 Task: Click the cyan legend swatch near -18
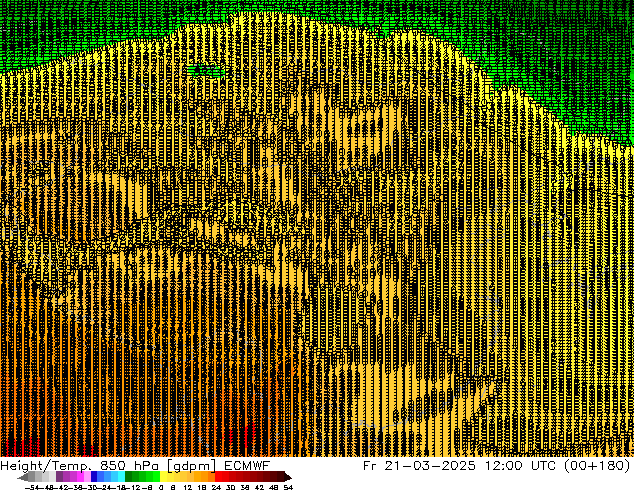[x=122, y=476]
